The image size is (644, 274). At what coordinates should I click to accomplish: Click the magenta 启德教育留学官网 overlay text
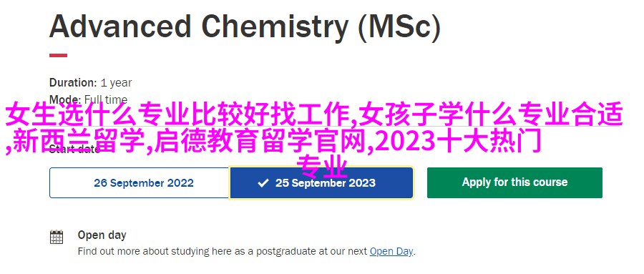click(x=259, y=142)
